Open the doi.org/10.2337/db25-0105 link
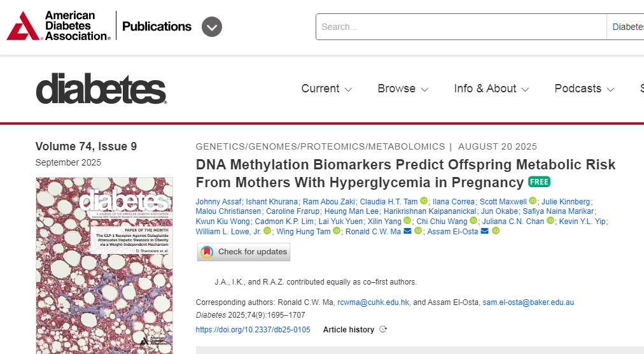The image size is (644, 354). click(253, 330)
